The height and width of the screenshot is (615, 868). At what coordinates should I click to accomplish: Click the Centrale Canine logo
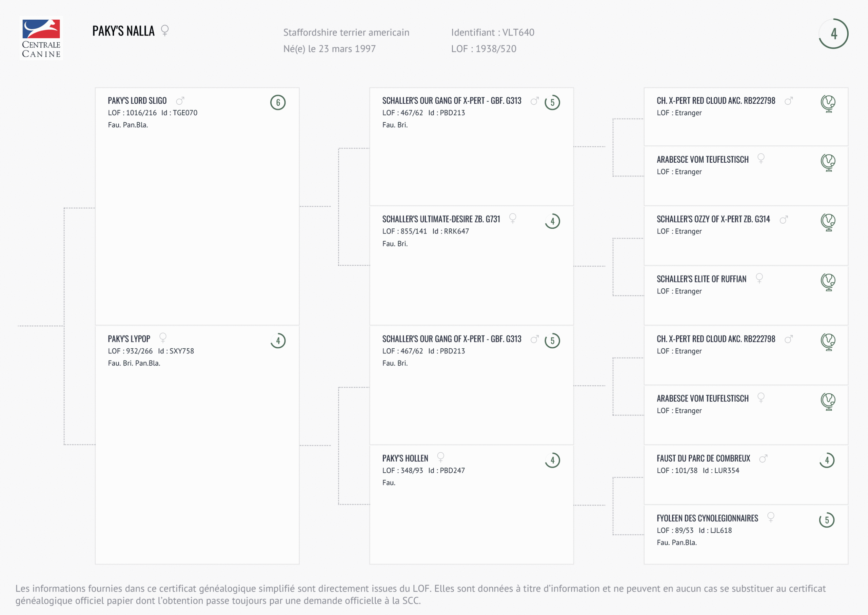click(41, 39)
